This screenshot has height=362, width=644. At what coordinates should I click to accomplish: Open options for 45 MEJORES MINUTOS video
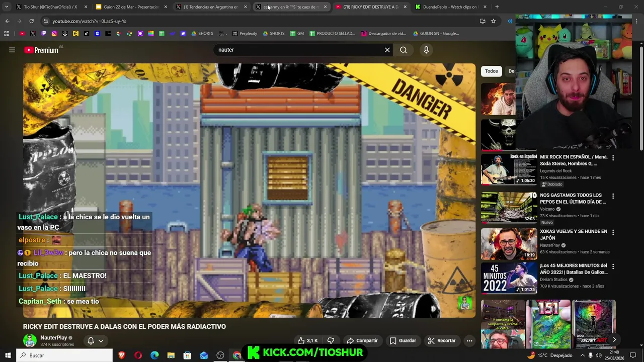pyautogui.click(x=613, y=266)
